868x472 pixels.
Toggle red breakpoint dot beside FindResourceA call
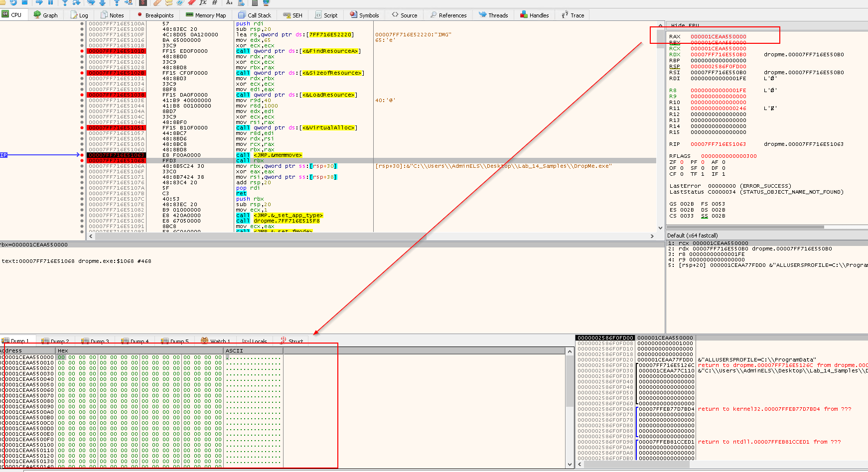pos(82,51)
